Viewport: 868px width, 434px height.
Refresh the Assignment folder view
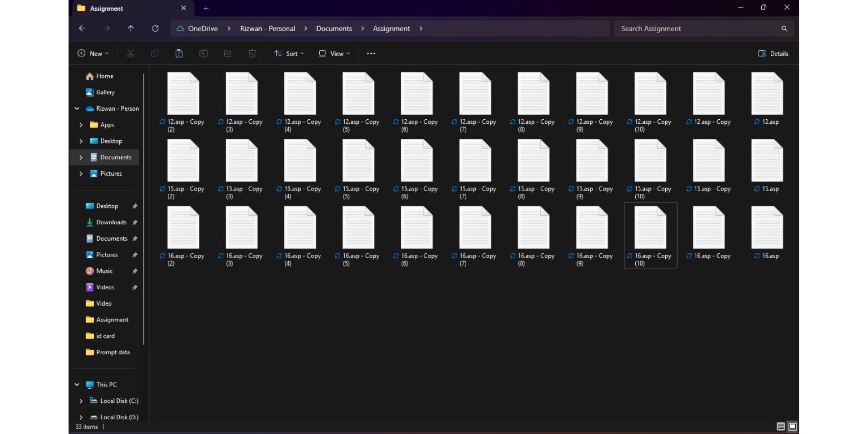click(155, 28)
